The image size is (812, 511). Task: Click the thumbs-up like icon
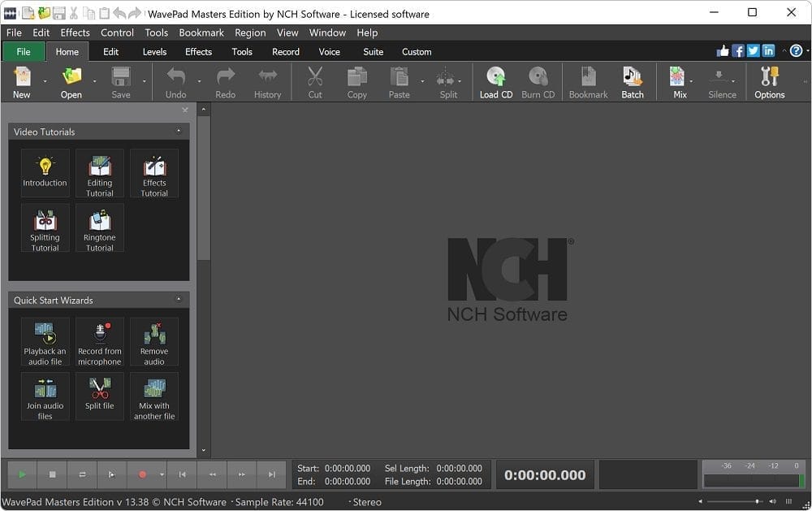723,51
